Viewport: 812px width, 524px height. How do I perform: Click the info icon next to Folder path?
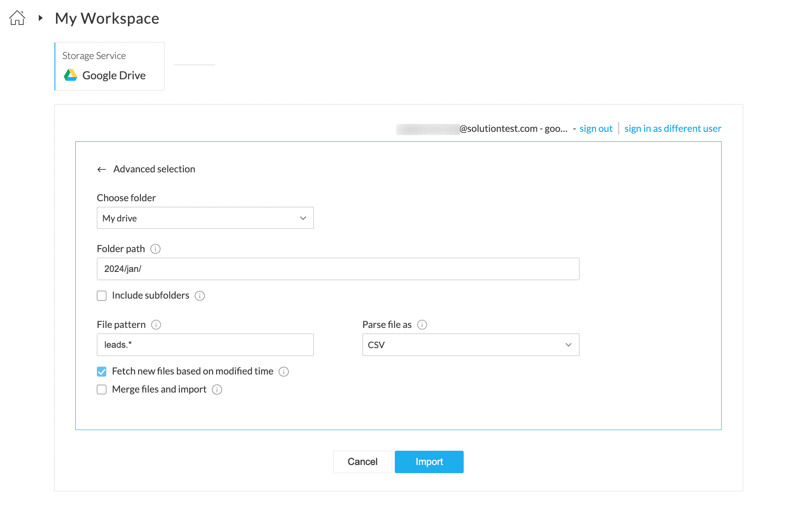point(155,249)
